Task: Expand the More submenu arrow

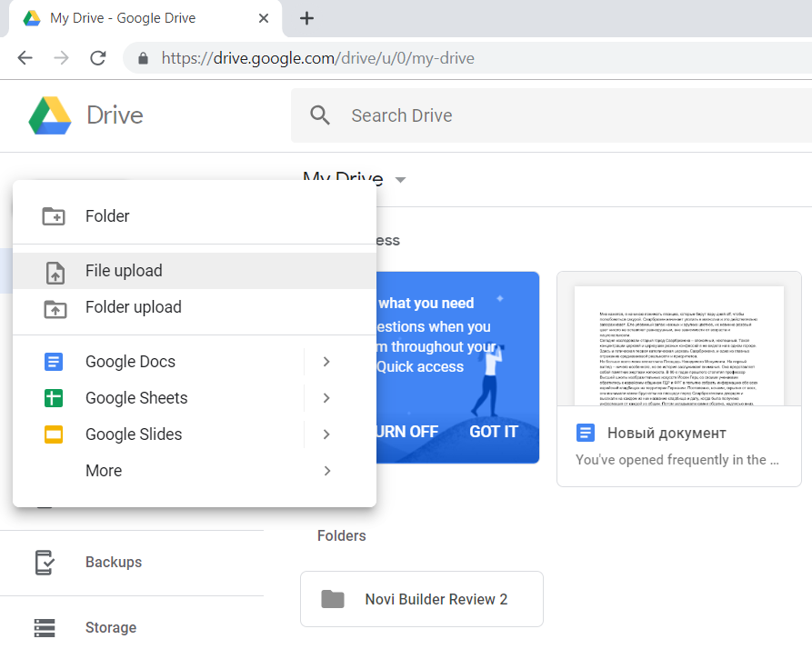Action: (x=326, y=471)
